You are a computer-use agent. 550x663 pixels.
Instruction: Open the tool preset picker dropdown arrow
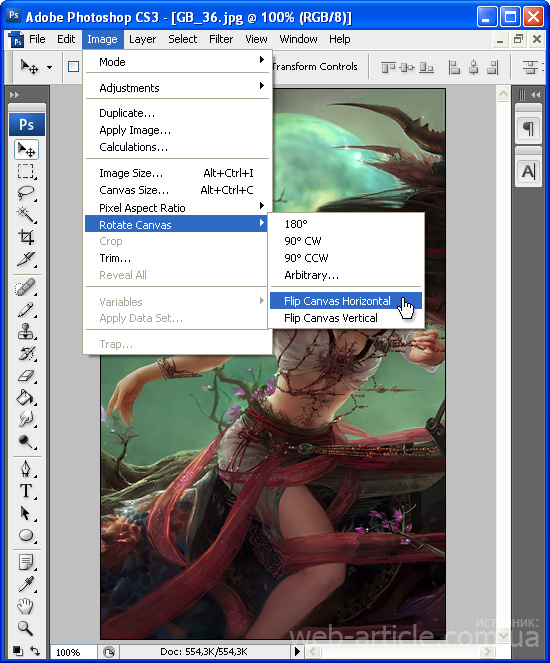(x=49, y=67)
